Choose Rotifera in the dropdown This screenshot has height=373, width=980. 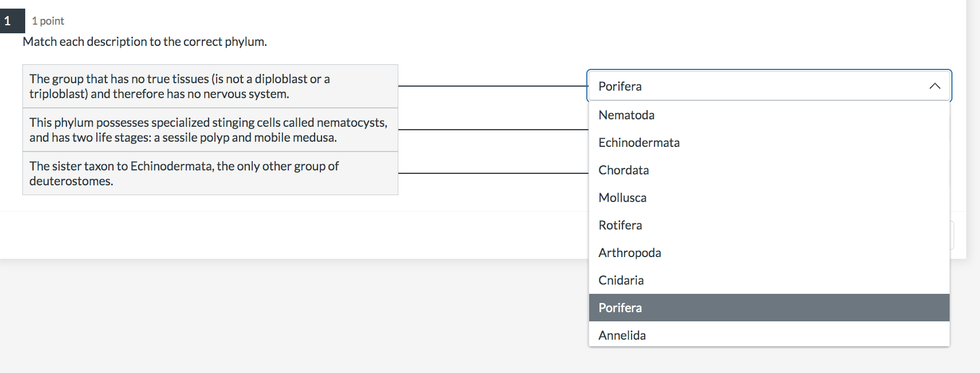tap(620, 225)
